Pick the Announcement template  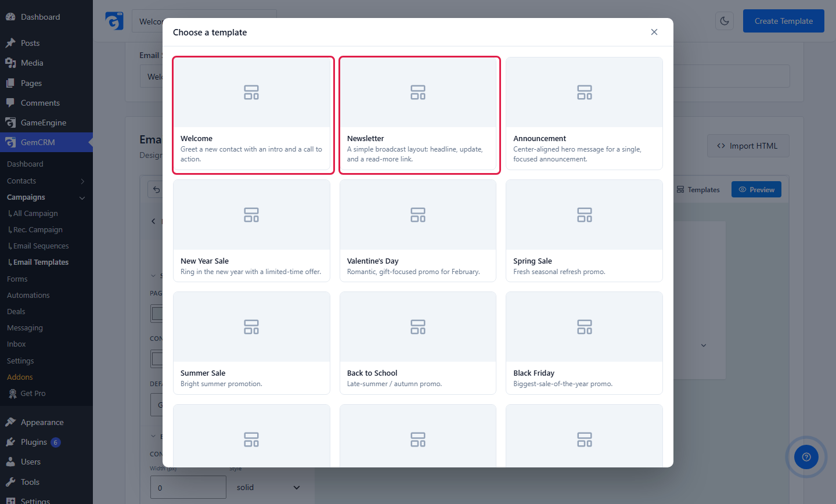[x=584, y=114]
